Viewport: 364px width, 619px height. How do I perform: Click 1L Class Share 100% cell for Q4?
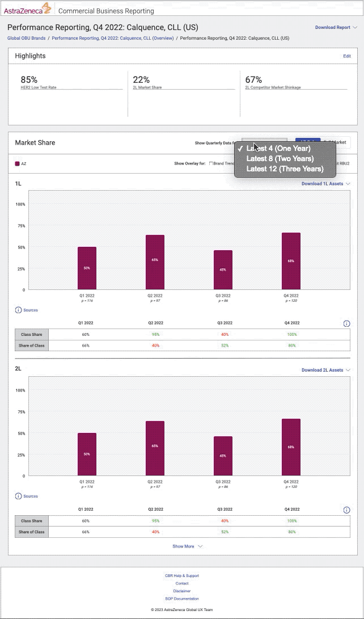292,334
